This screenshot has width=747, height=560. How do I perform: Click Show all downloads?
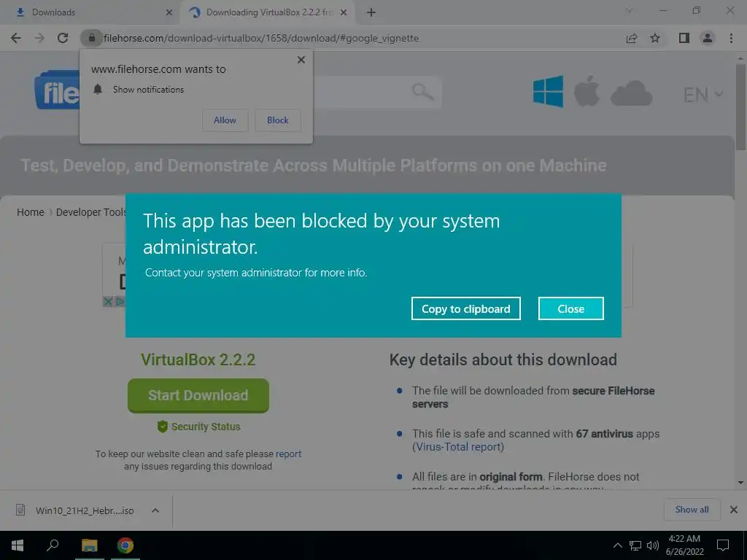coord(692,510)
